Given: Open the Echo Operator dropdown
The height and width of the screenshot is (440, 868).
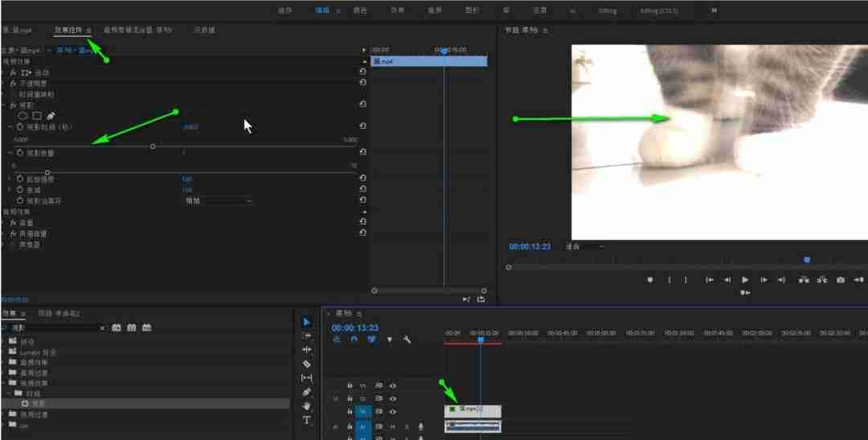Looking at the screenshot, I should click(x=218, y=201).
